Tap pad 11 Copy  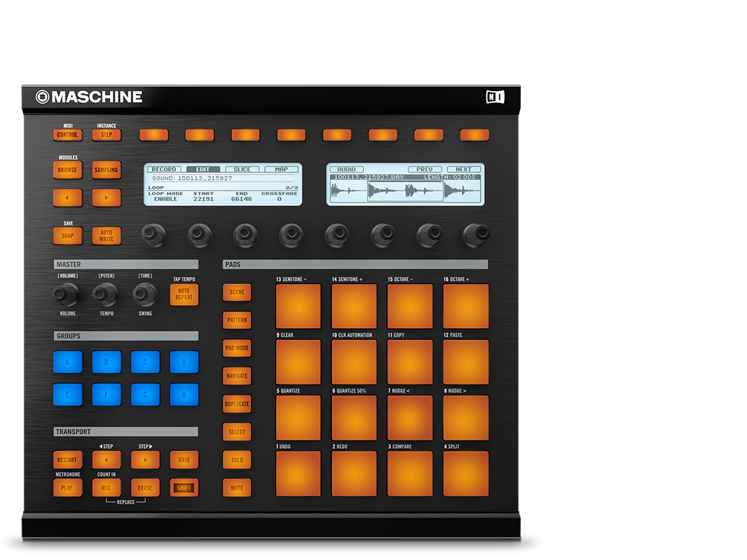pyautogui.click(x=409, y=362)
